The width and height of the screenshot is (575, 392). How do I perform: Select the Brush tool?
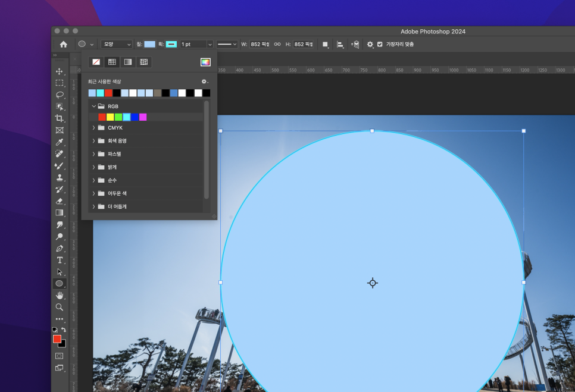coord(60,165)
